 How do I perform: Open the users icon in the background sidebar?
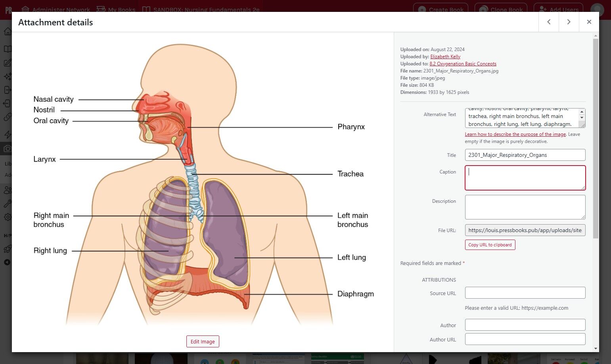(7, 191)
